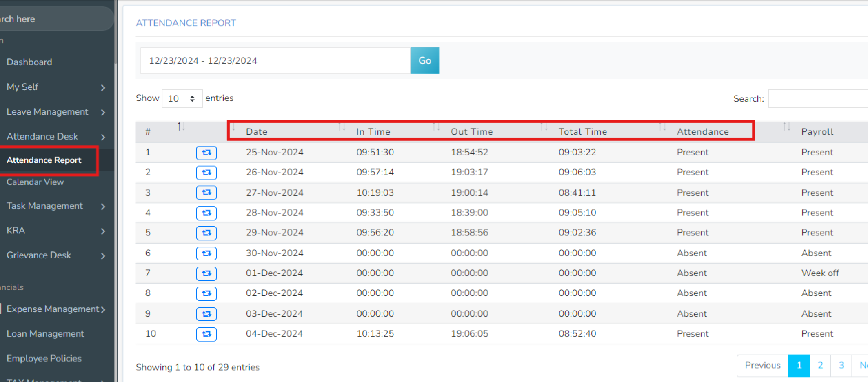Image resolution: width=868 pixels, height=382 pixels.
Task: Sort table by the # column arrows
Action: point(181,127)
